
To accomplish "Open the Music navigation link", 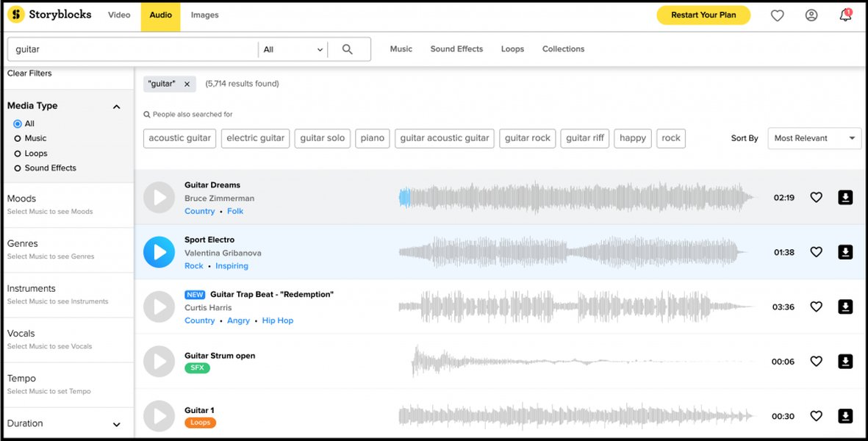I will click(401, 49).
